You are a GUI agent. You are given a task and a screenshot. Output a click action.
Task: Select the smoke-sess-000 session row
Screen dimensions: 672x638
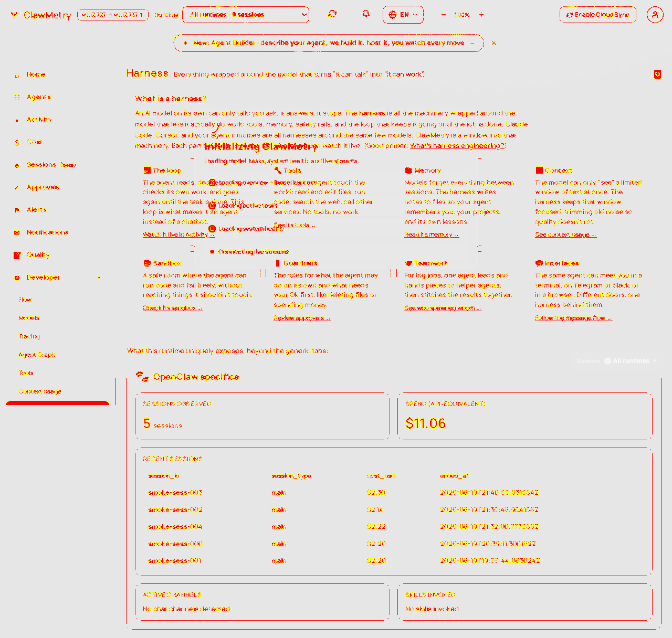pos(394,544)
